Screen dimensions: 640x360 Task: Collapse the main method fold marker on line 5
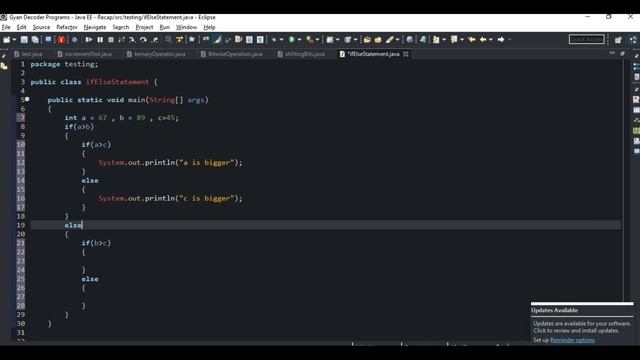(x=27, y=99)
